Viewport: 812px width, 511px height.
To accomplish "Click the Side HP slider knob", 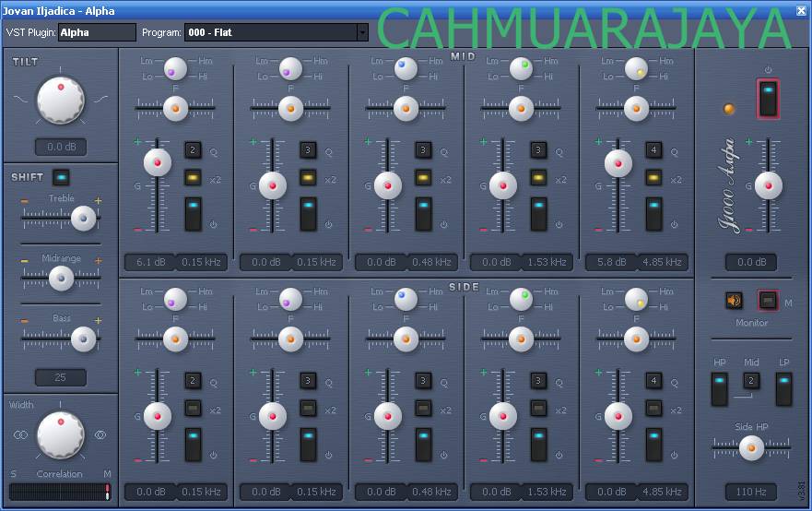I will (751, 447).
